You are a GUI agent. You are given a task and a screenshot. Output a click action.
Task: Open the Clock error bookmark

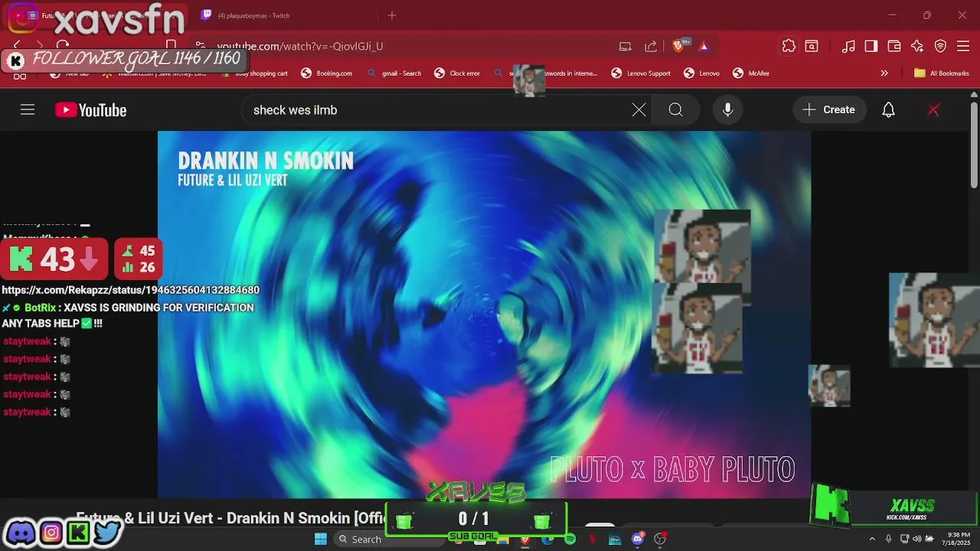[x=457, y=73]
